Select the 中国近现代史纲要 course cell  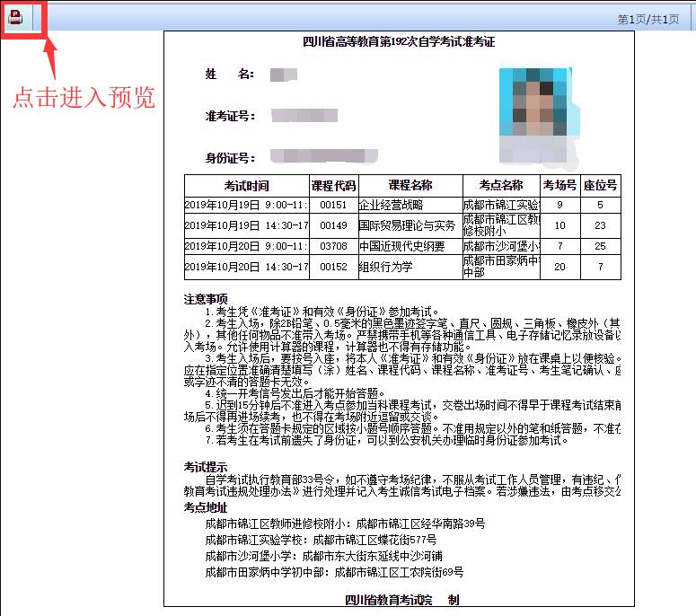[x=401, y=246]
